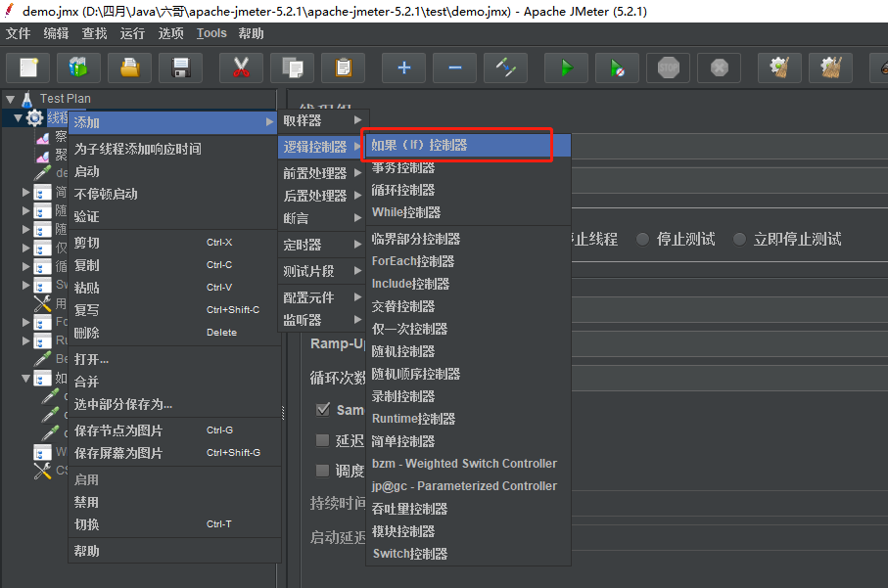Toggle the 延迟 checkbox
Image resolution: width=888 pixels, height=588 pixels.
(323, 440)
